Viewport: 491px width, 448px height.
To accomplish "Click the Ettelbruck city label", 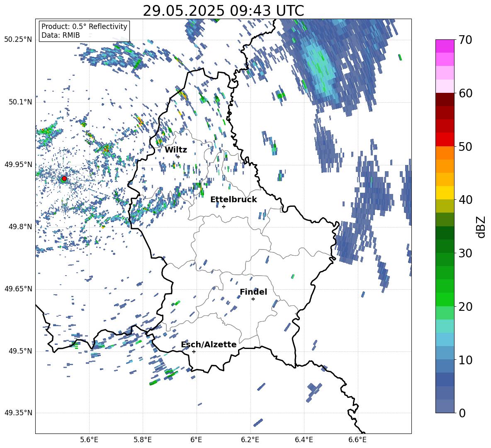I will (x=233, y=200).
